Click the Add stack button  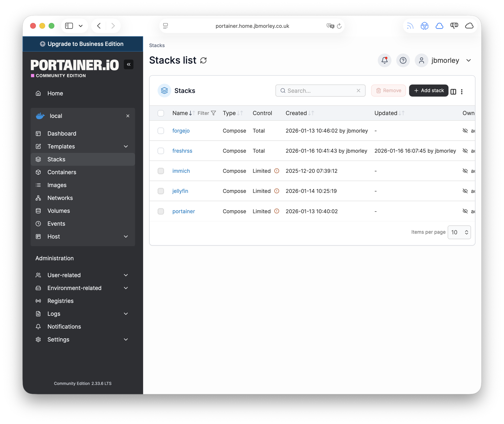[x=428, y=90]
